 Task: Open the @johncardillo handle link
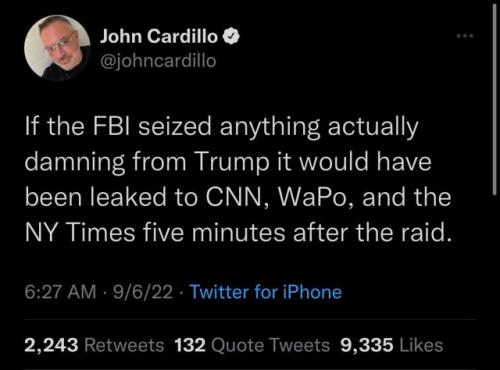[x=158, y=61]
